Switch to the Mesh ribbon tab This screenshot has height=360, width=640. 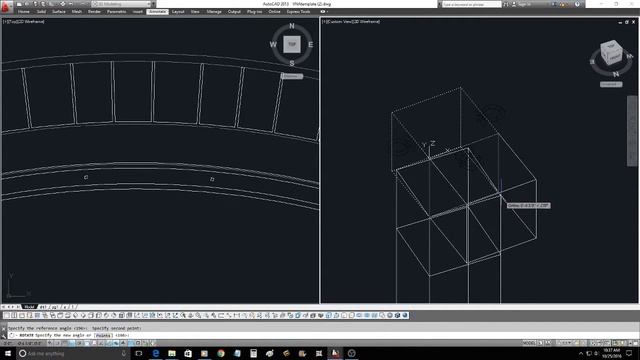pos(77,11)
